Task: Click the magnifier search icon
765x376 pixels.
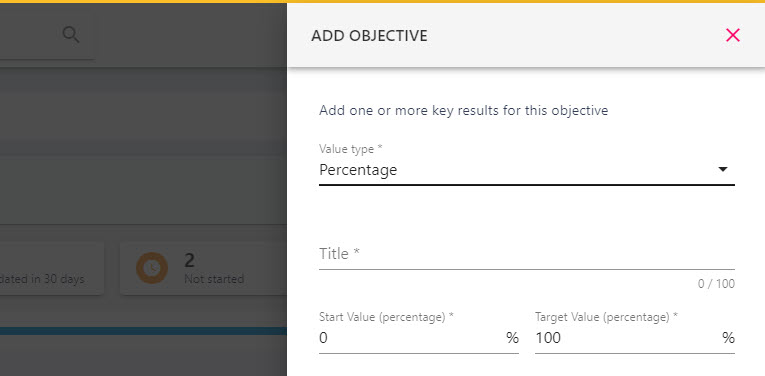Action: click(71, 35)
